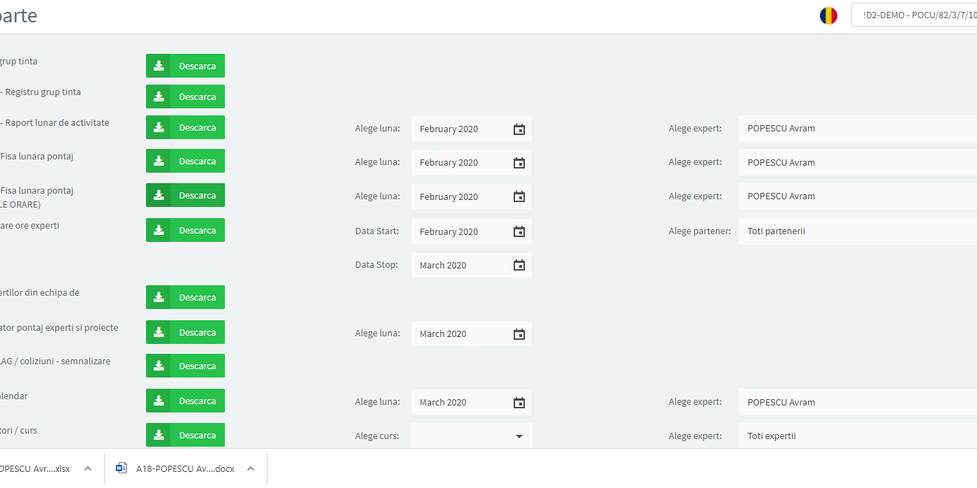The width and height of the screenshot is (977, 488).
Task: Open calendar icon in Data Stop field
Action: (x=519, y=265)
